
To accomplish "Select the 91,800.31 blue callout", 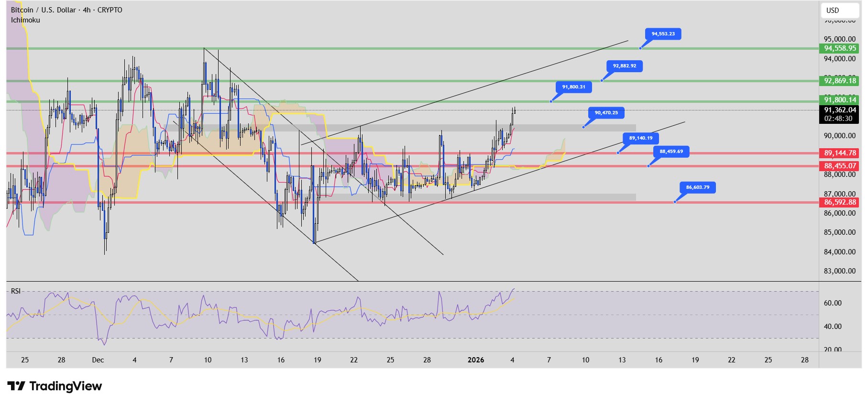I will coord(573,87).
